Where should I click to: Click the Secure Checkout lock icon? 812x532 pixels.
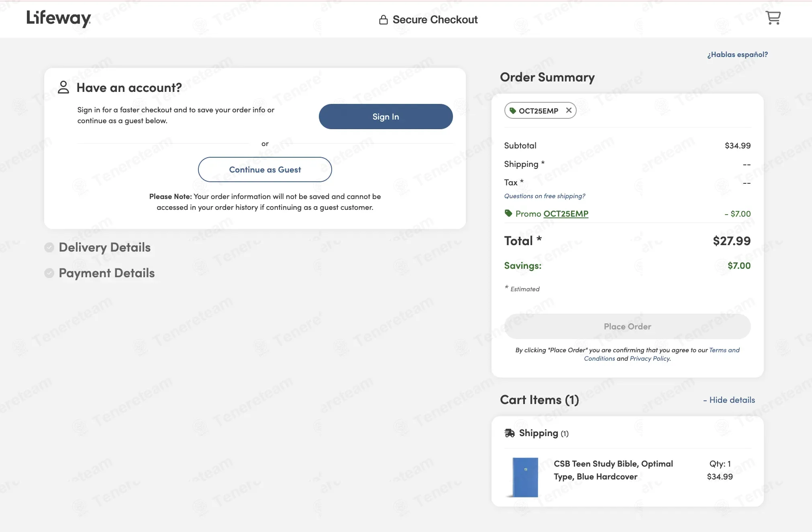[x=384, y=20]
